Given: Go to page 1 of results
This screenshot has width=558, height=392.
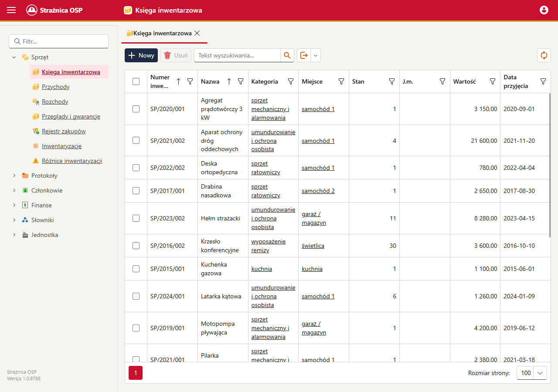Looking at the screenshot, I should pos(136,373).
